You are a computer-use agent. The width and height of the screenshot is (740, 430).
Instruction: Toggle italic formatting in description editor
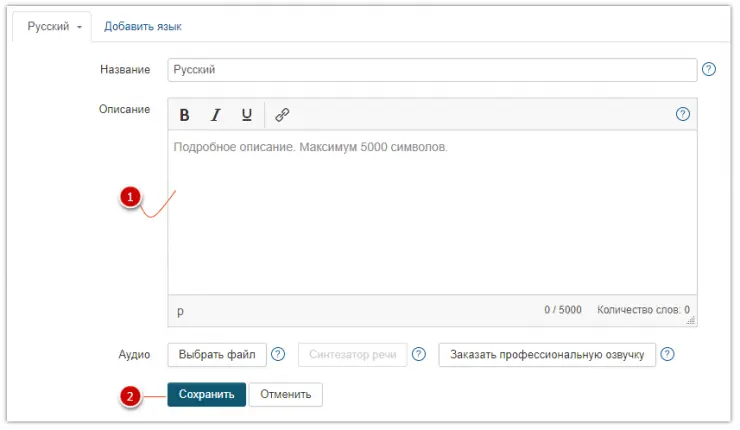(215, 115)
